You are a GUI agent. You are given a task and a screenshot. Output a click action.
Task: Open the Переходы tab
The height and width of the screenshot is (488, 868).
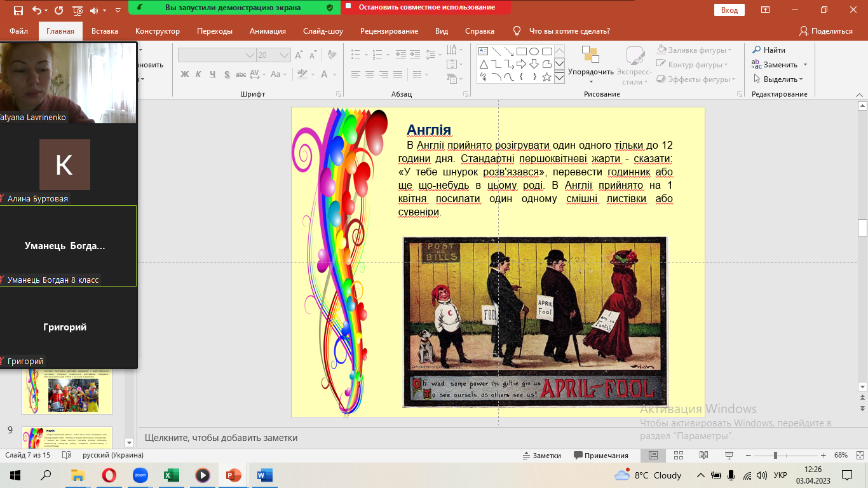coord(215,31)
